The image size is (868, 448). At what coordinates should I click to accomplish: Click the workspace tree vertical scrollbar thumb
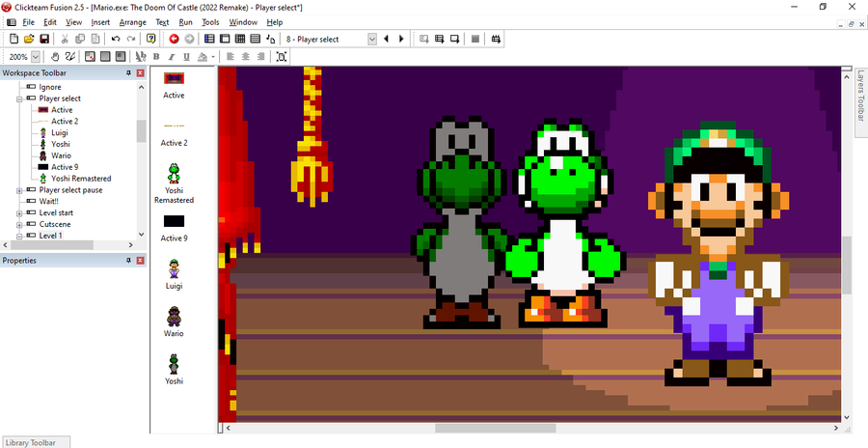click(x=141, y=131)
